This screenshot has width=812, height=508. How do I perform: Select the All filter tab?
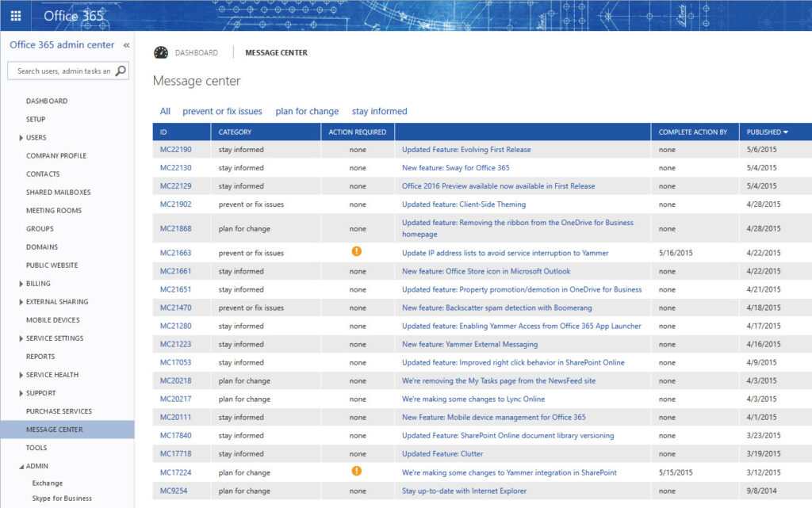[x=165, y=111]
